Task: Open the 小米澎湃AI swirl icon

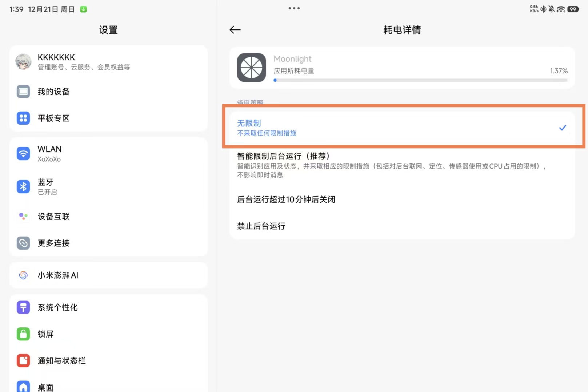Action: [23, 275]
